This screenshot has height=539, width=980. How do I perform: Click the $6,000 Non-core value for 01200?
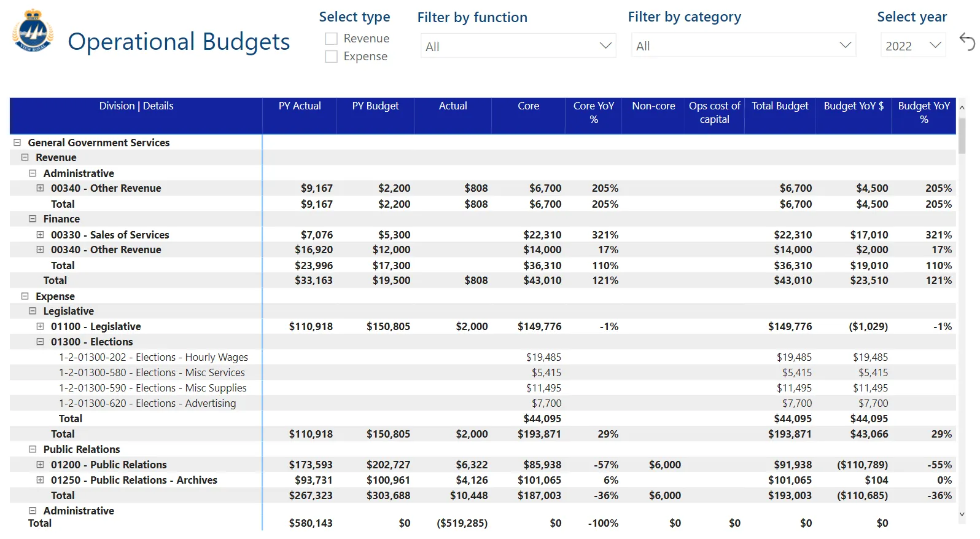pos(665,465)
